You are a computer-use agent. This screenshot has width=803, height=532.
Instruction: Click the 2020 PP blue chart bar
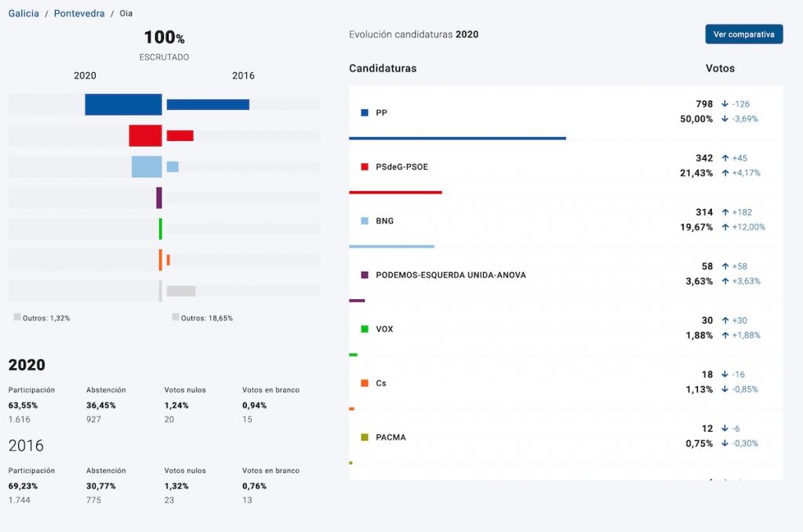coord(123,104)
